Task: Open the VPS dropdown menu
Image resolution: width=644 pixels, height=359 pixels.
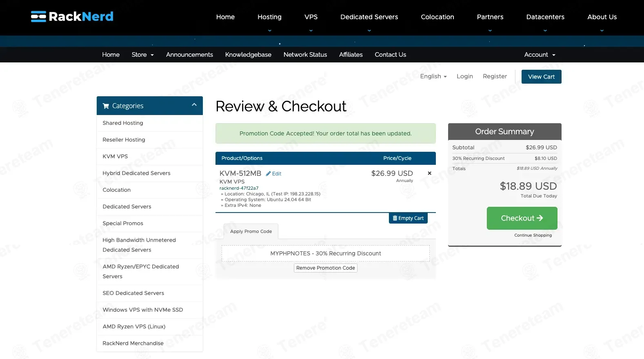Action: 311,17
